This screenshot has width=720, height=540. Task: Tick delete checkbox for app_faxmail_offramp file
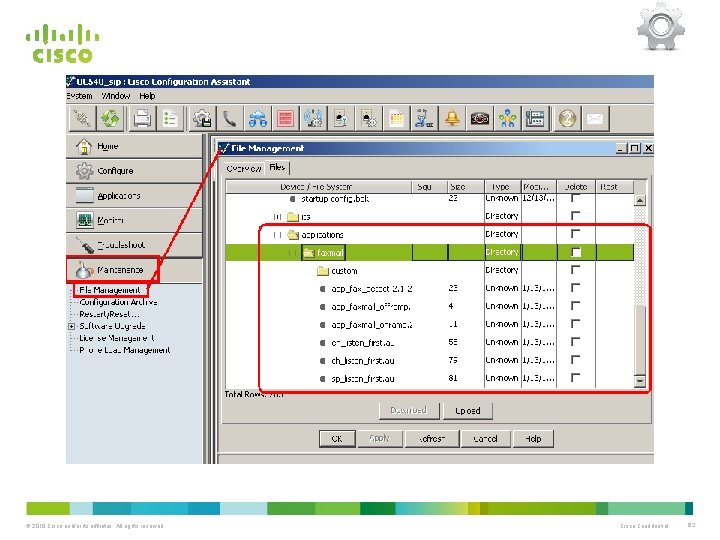coord(575,306)
